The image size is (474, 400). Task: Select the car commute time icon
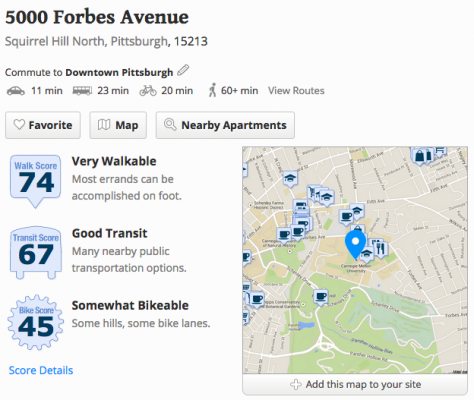(x=16, y=91)
